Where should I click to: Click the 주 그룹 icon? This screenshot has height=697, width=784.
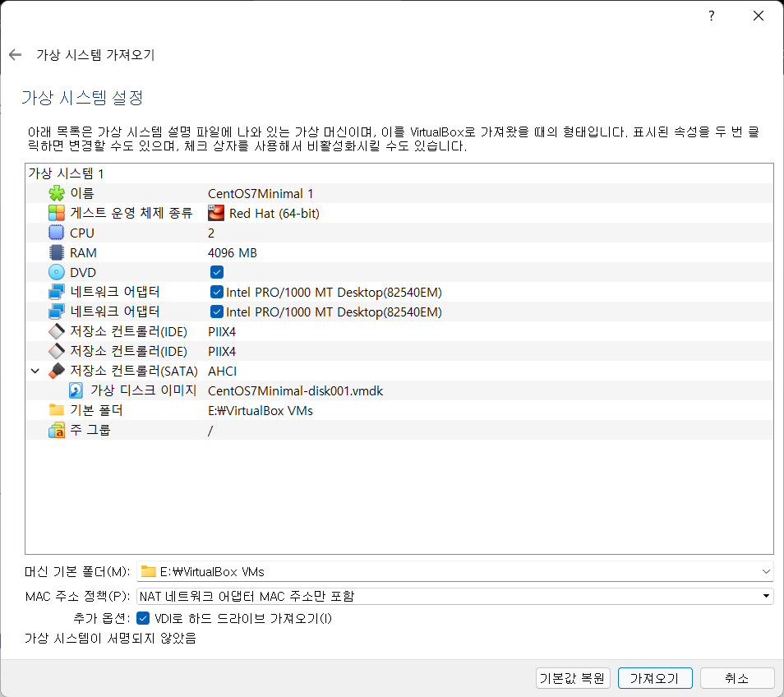tap(57, 430)
